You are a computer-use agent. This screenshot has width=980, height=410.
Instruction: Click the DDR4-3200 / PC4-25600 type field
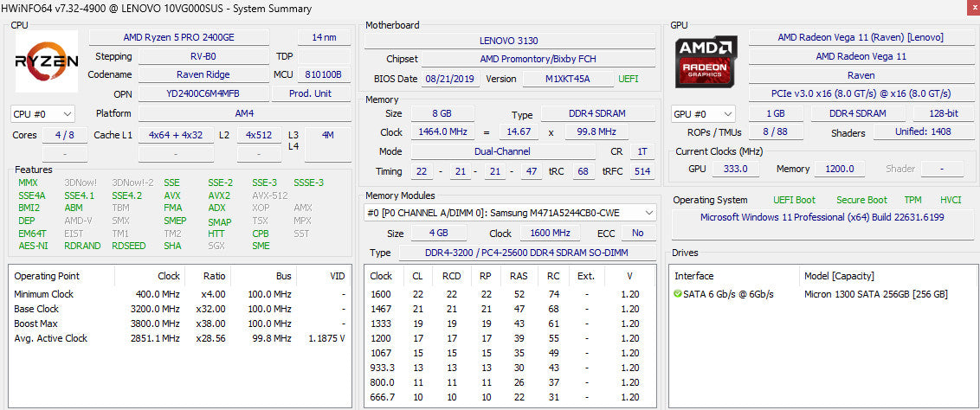[x=526, y=253]
